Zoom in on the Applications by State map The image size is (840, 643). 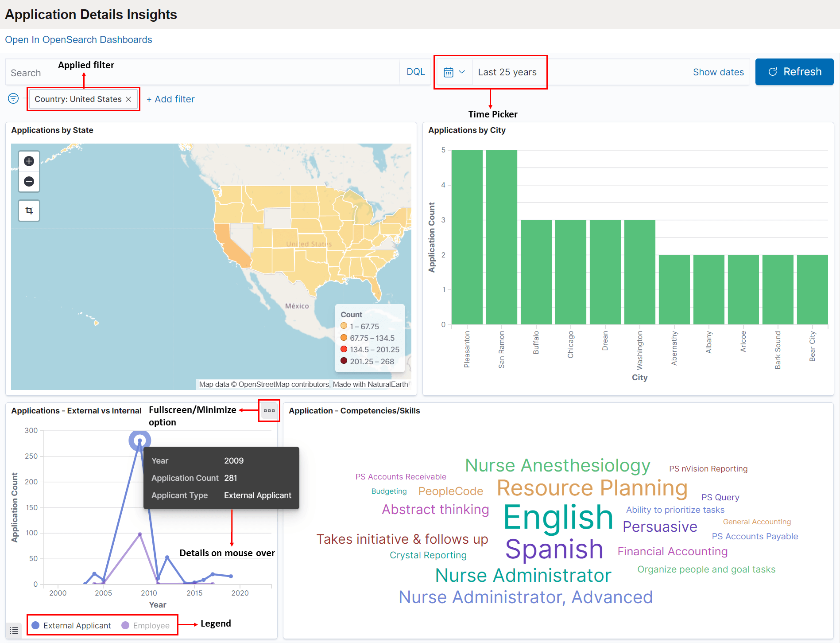point(29,160)
